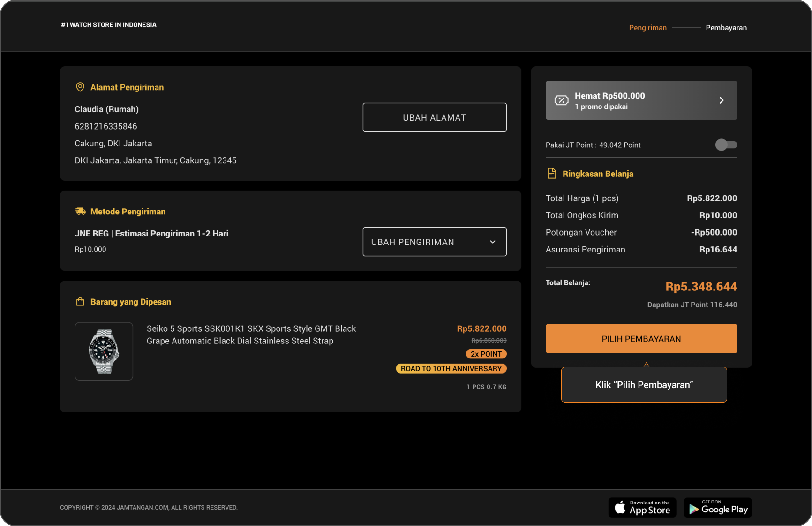The width and height of the screenshot is (812, 526).
Task: Click the location pin icon beside Alamat Pengiriman
Action: (x=80, y=87)
